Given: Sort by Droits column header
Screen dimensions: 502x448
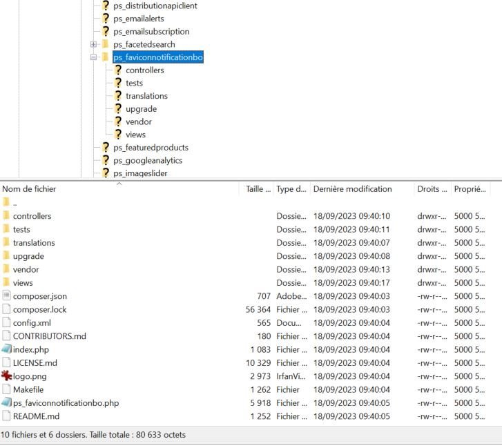Looking at the screenshot, I should pyautogui.click(x=432, y=189).
